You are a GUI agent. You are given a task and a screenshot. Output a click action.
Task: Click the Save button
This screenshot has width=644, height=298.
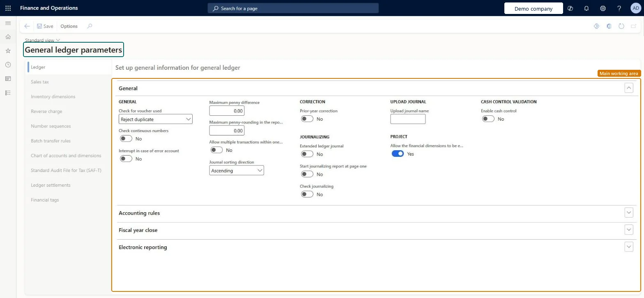coord(45,26)
